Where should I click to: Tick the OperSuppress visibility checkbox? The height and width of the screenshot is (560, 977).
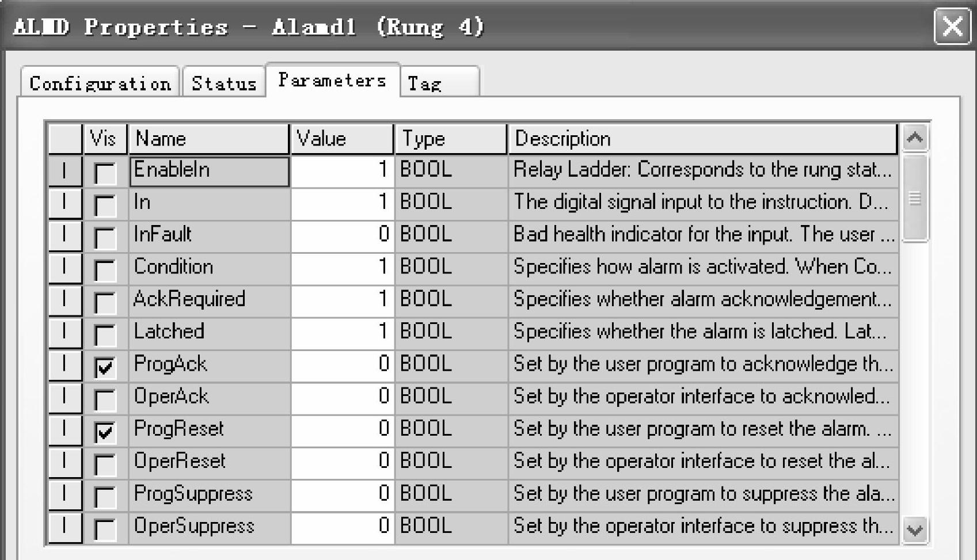104,529
